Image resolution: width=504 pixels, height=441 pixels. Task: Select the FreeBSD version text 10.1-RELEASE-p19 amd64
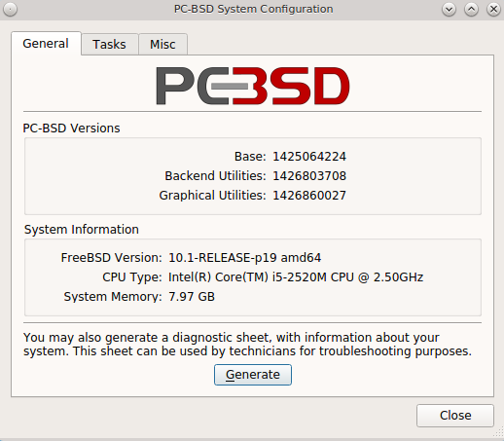[245, 258]
